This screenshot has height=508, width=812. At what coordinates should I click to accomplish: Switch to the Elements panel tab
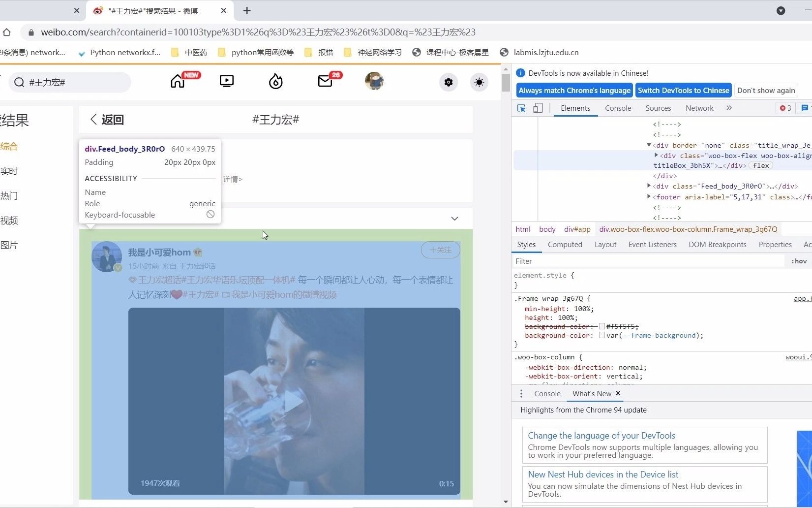tap(575, 108)
